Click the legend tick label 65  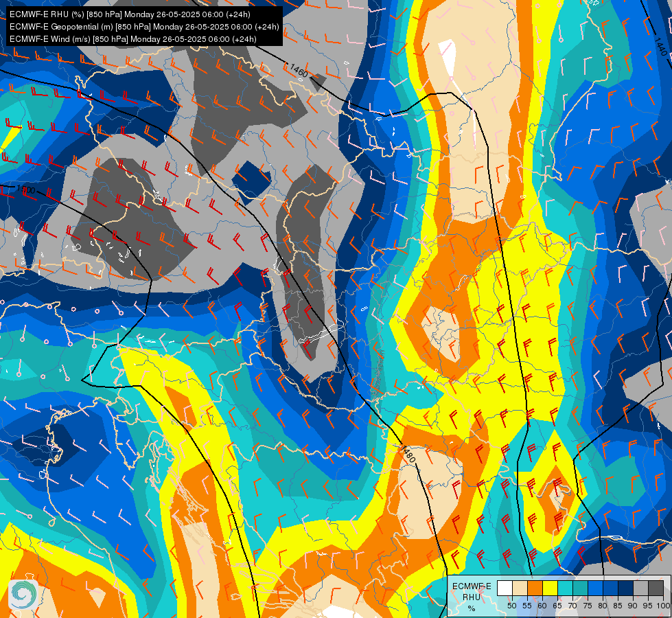pyautogui.click(x=557, y=606)
